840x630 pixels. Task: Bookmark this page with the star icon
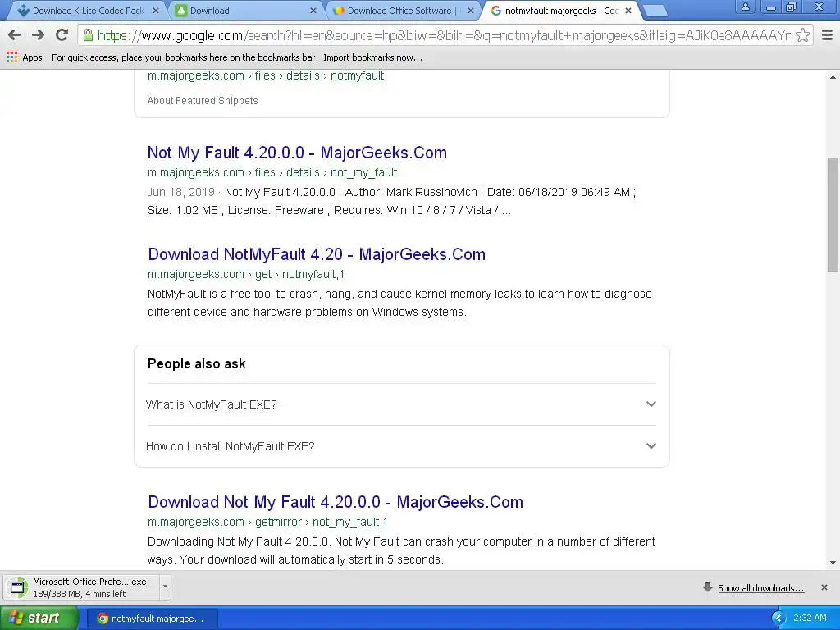coord(802,35)
